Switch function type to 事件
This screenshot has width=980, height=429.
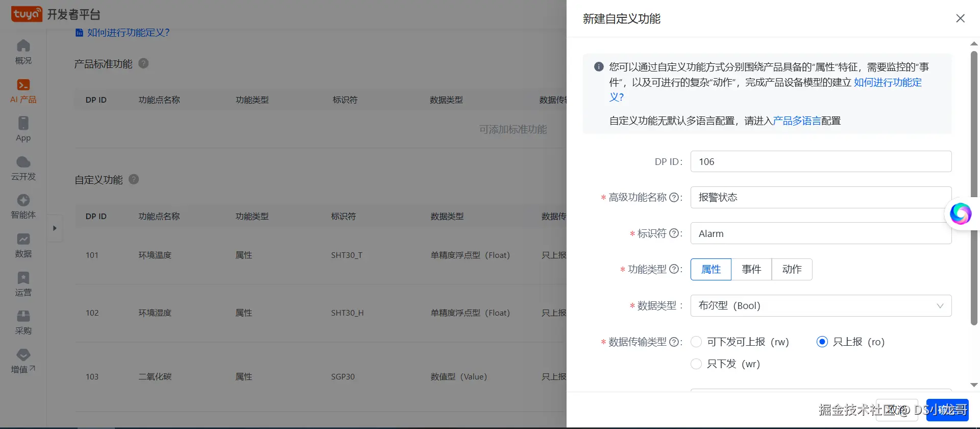(x=751, y=269)
